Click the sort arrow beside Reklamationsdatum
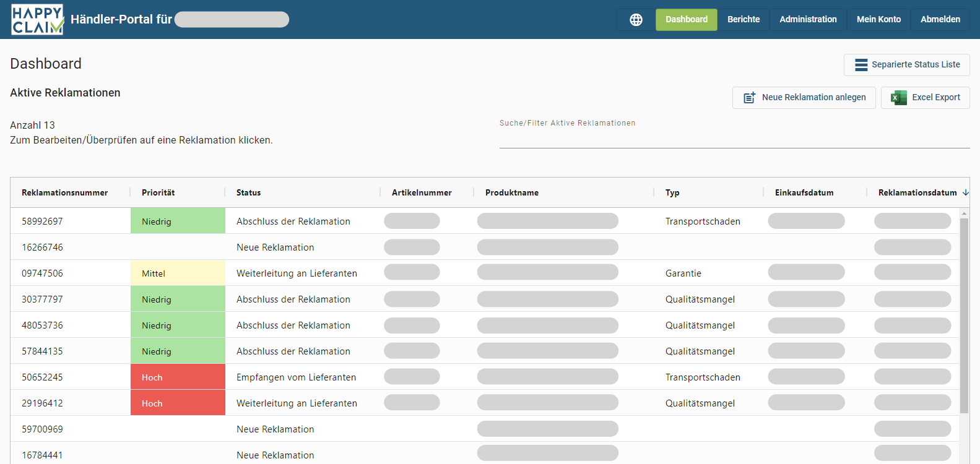The image size is (980, 464). click(965, 193)
